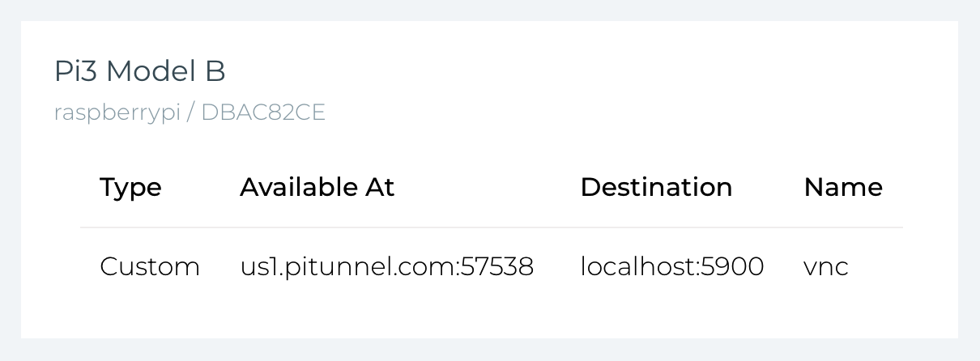980x361 pixels.
Task: Click the slash separator after raspberrypi
Action: (190, 113)
